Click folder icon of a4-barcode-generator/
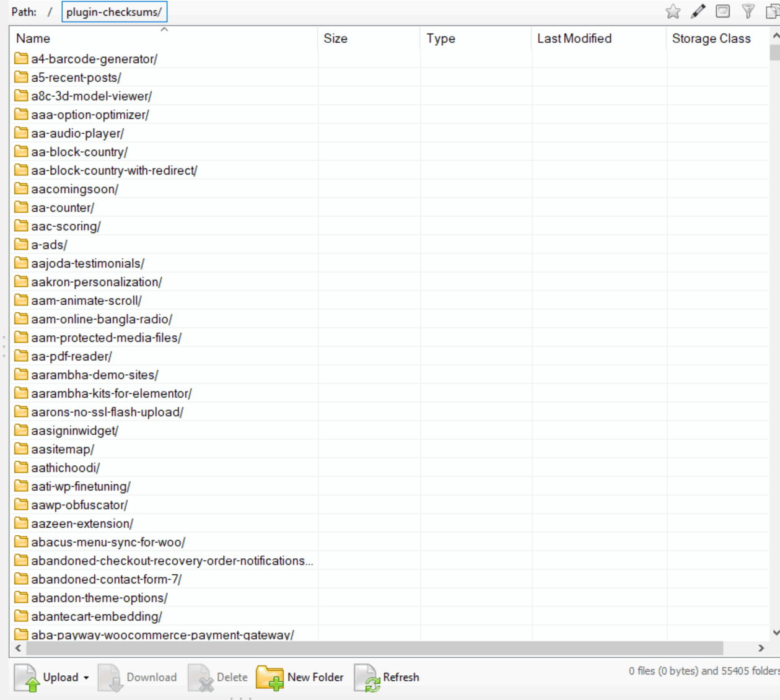Viewport: 780px width, 700px height. [x=22, y=58]
